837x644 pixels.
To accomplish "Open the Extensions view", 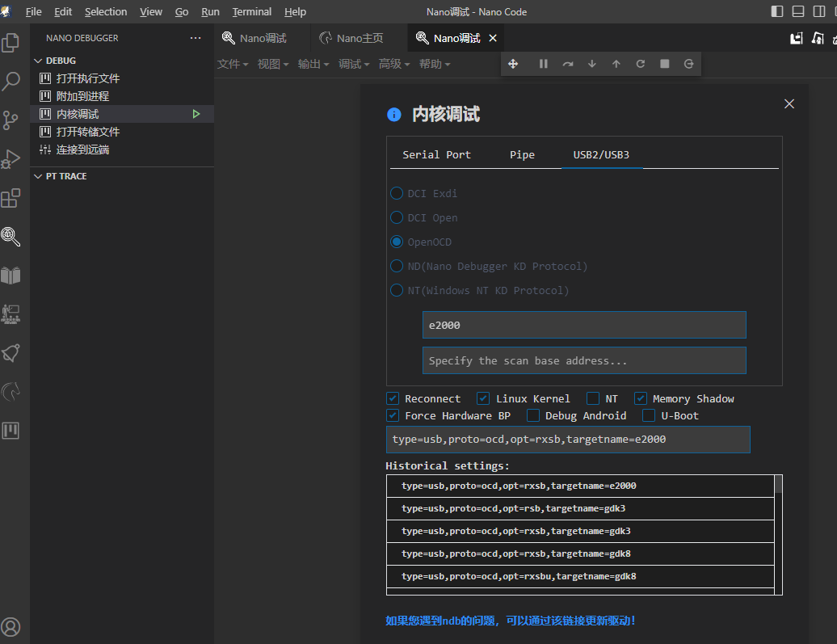I will pos(11,198).
